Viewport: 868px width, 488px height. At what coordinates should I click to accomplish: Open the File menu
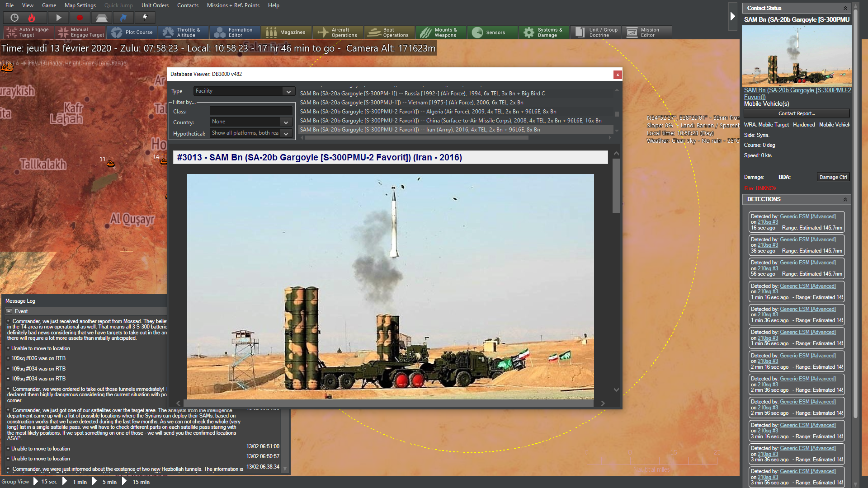pyautogui.click(x=9, y=5)
